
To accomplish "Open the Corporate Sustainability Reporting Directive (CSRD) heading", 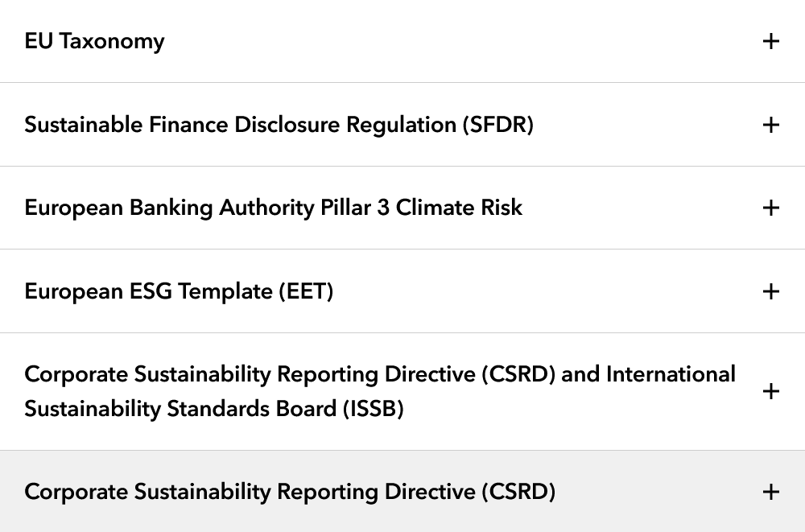I will click(x=290, y=492).
